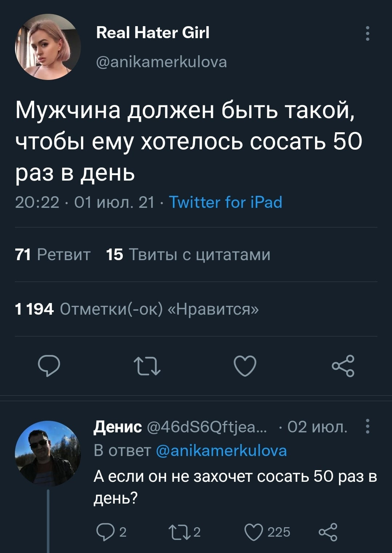View 15 Твиты с цитатами
The width and height of the screenshot is (392, 553).
[x=188, y=255]
